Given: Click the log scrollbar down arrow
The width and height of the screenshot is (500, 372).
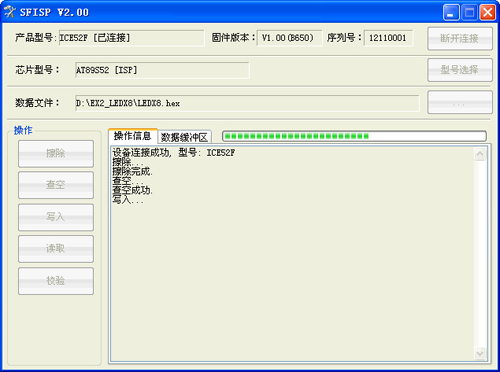Looking at the screenshot, I should 480,353.
